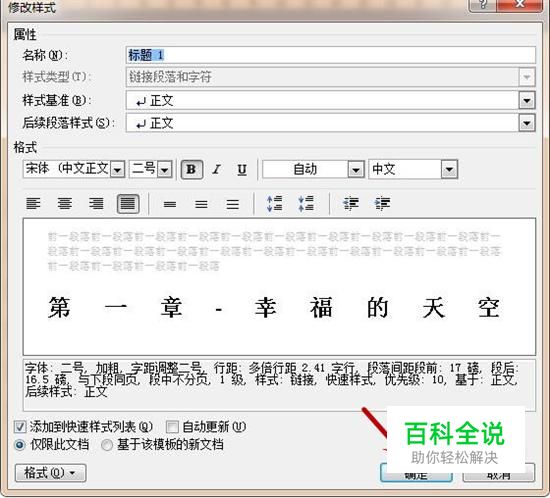
Task: Decrease the paragraph indent
Action: tap(351, 203)
